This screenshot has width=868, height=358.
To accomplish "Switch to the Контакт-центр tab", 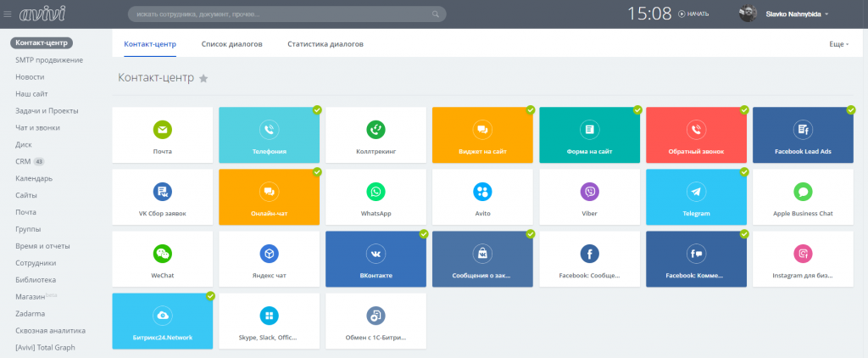I will (150, 44).
